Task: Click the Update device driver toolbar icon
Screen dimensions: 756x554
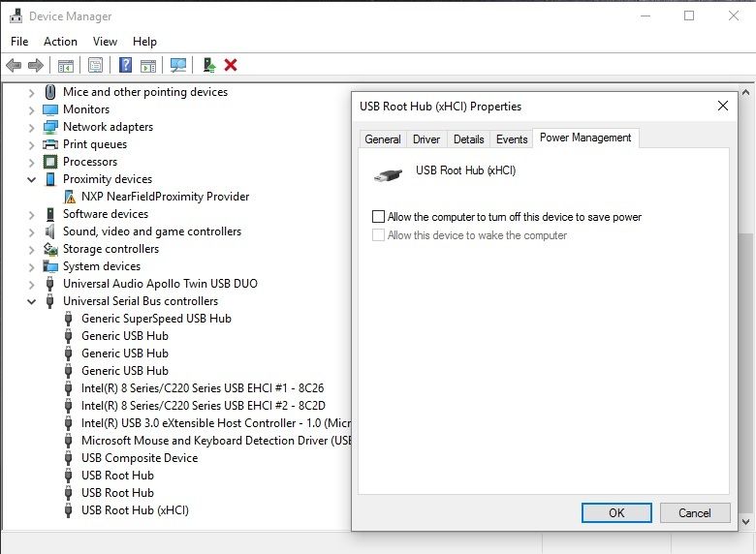Action: pyautogui.click(x=207, y=65)
